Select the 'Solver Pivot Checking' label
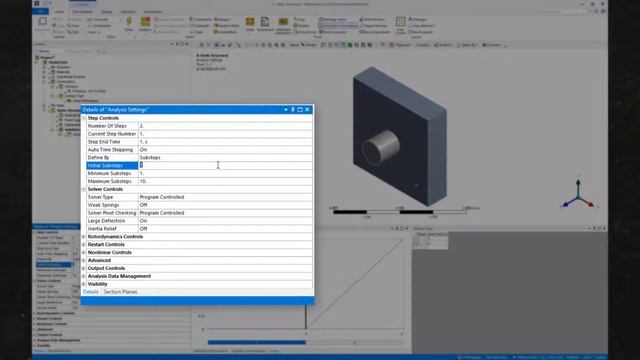640x360 pixels. (112, 213)
